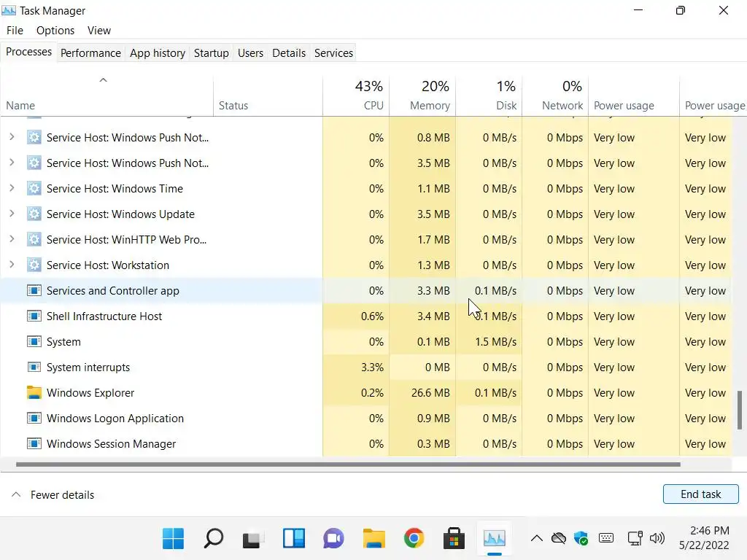Screen dimensions: 747x560
Task: Launch Google Chrome from the taskbar
Action: click(414, 539)
